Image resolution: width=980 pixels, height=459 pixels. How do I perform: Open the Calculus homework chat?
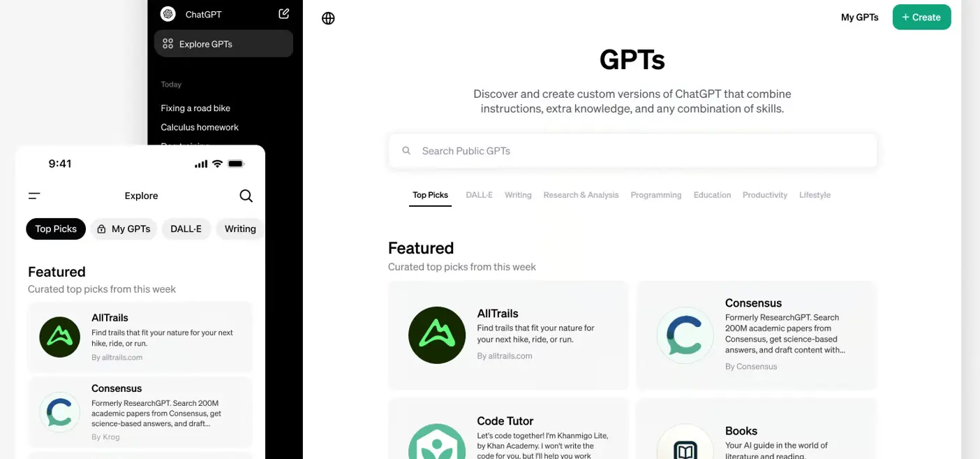click(200, 127)
